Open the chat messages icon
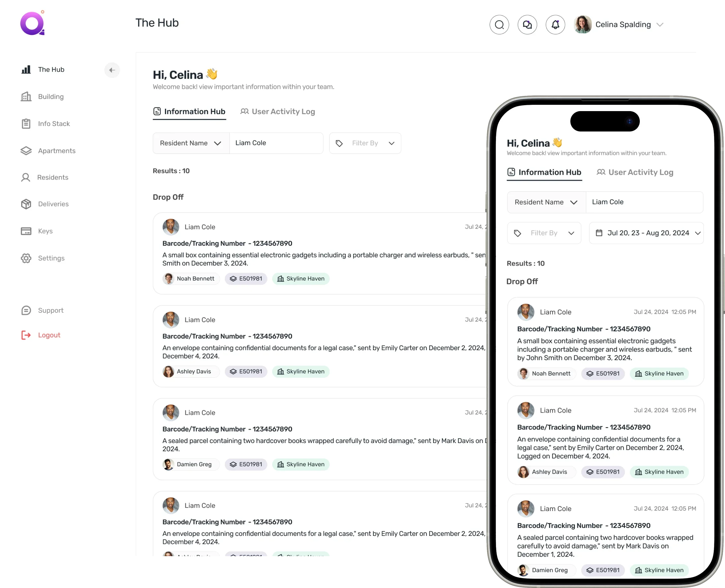The width and height of the screenshot is (725, 588). coord(527,25)
